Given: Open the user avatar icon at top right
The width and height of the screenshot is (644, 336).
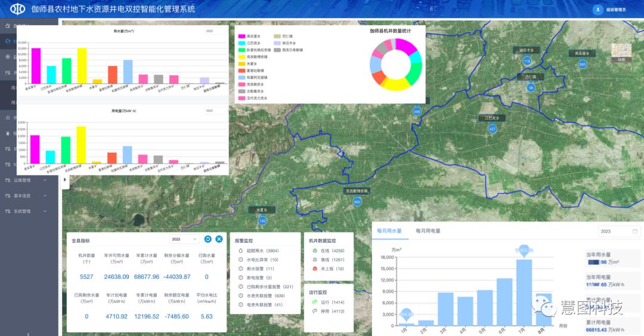Looking at the screenshot, I should tap(597, 9).
